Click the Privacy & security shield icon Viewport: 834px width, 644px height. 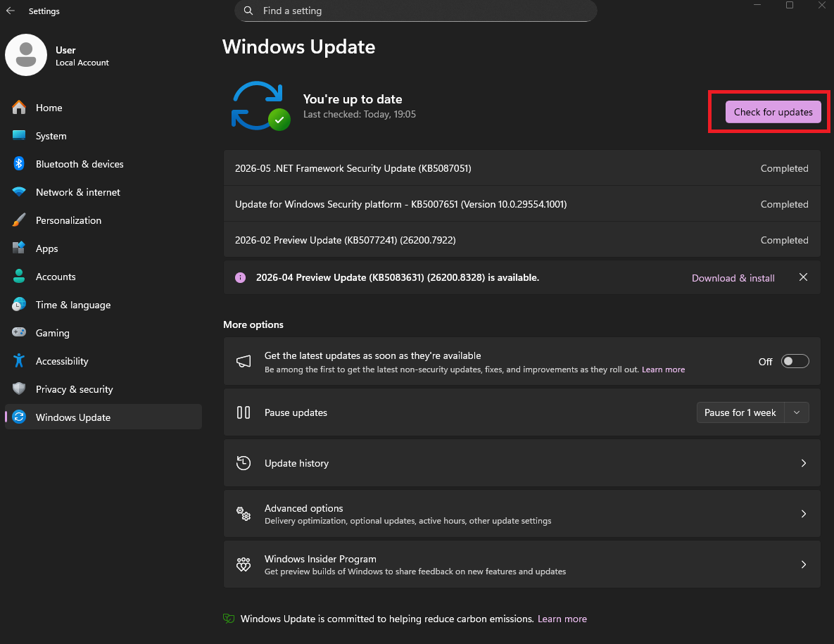[x=19, y=389]
